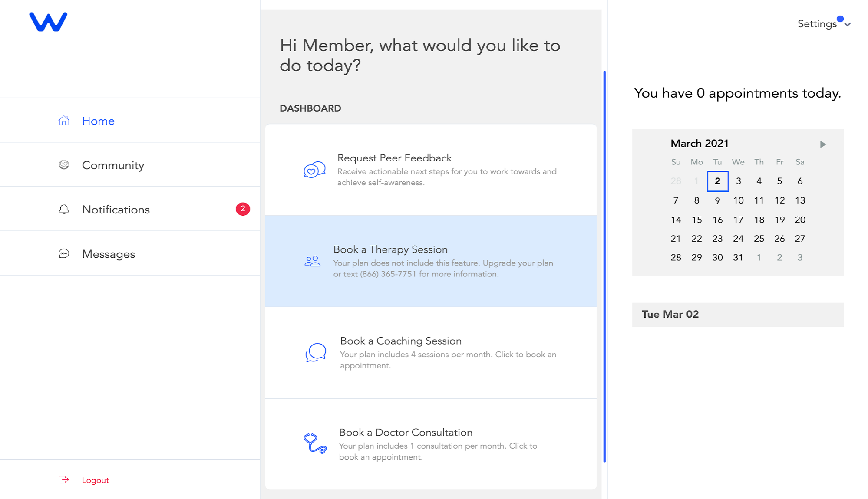
Task: Click the peer feedback heart-bubble icon
Action: 314,169
